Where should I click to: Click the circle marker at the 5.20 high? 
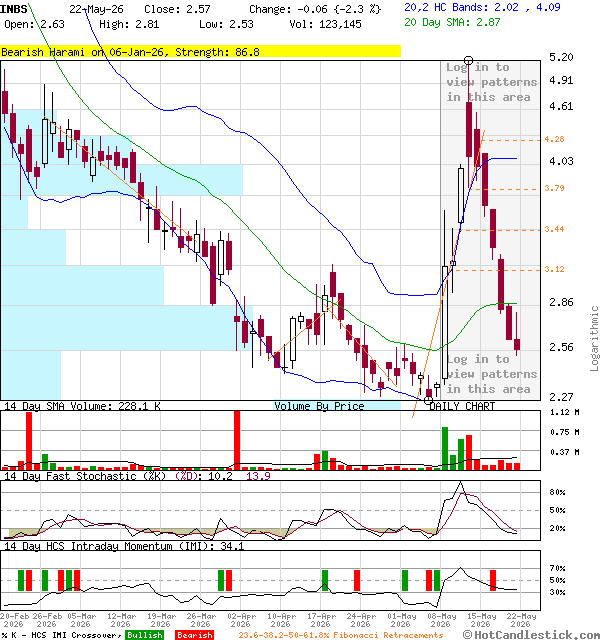pyautogui.click(x=469, y=60)
